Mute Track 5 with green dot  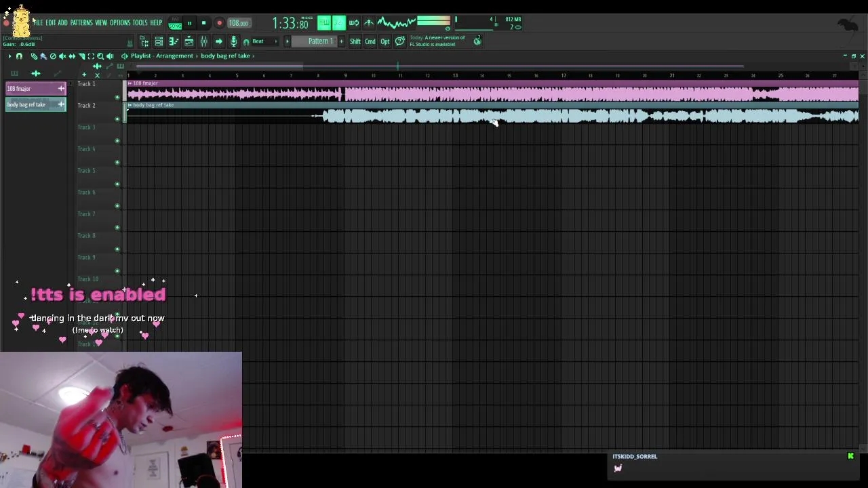pos(117,184)
